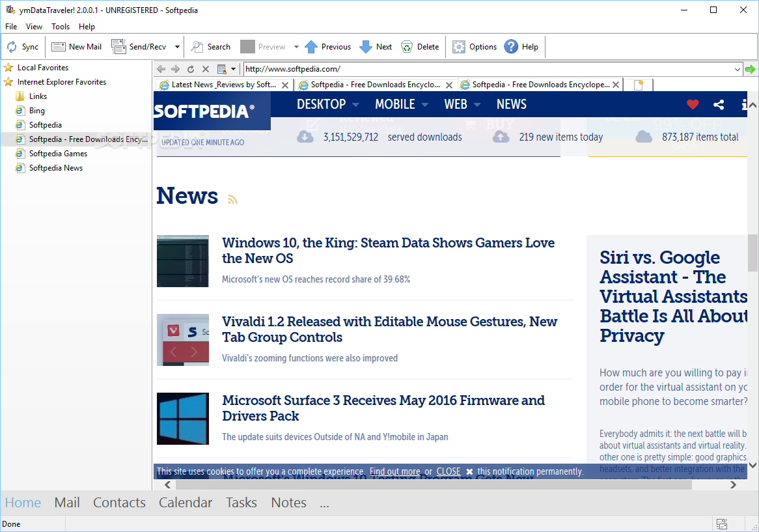Close the middle Softpedia Free Downloads tab

449,85
